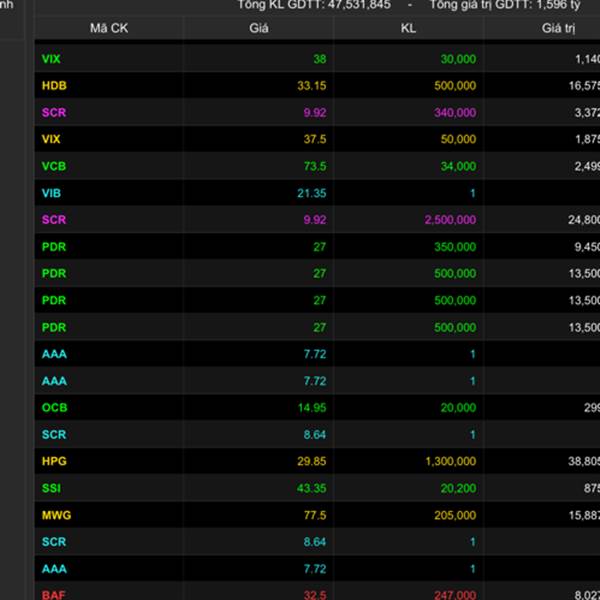Click the KL column header
The width and height of the screenshot is (600, 600).
[x=408, y=28]
